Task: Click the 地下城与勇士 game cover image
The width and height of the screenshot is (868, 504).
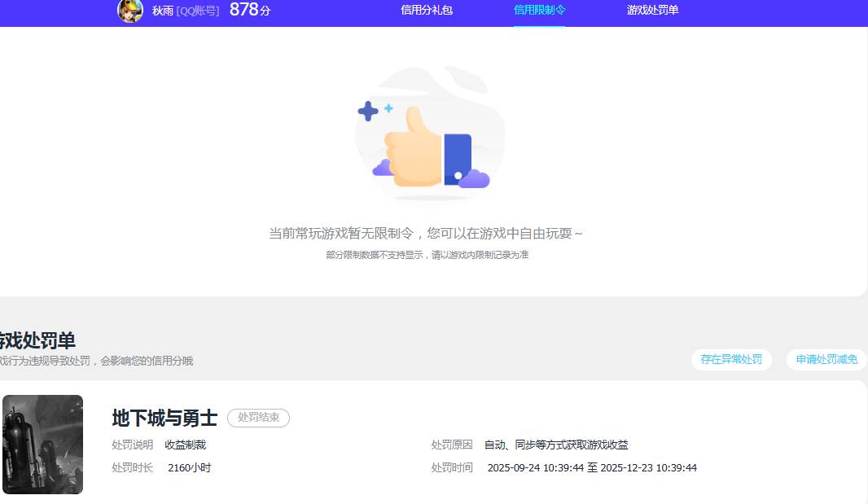Action: [42, 444]
